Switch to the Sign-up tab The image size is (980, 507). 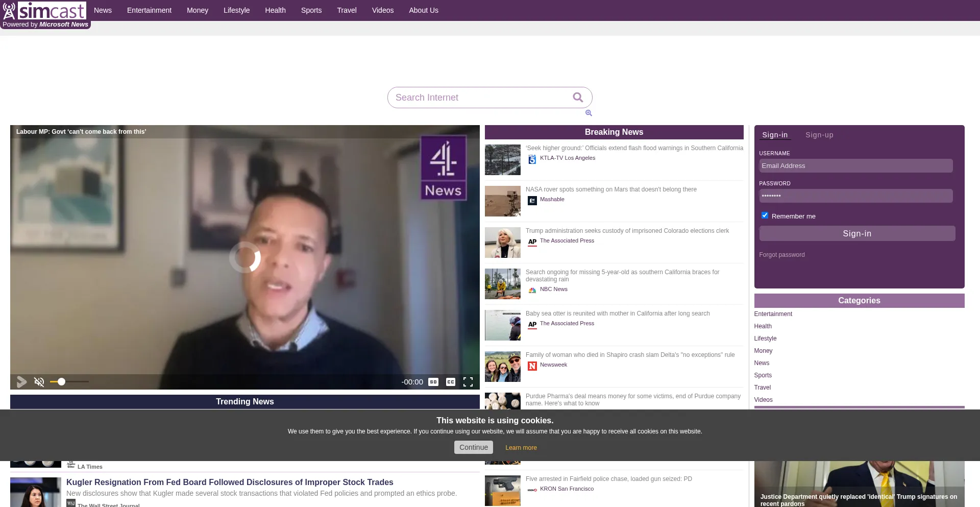[819, 135]
